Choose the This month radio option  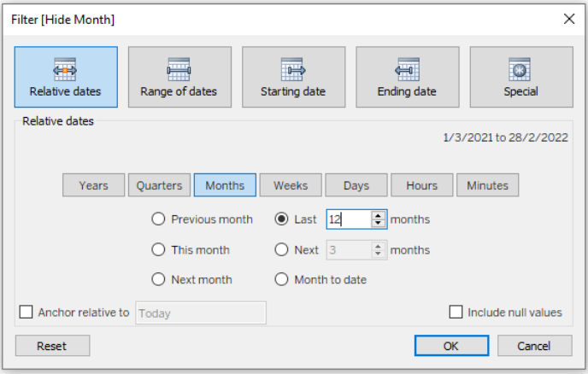click(157, 250)
